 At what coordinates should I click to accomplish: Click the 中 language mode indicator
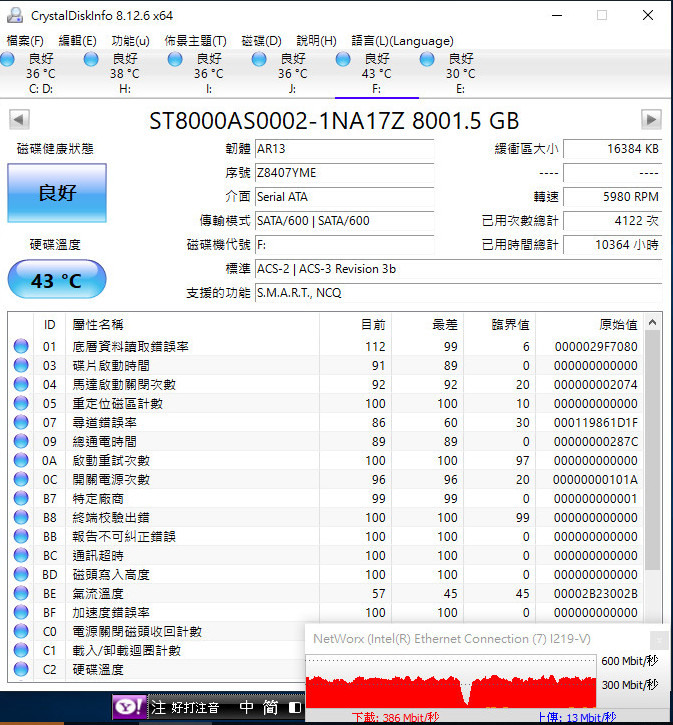point(246,707)
